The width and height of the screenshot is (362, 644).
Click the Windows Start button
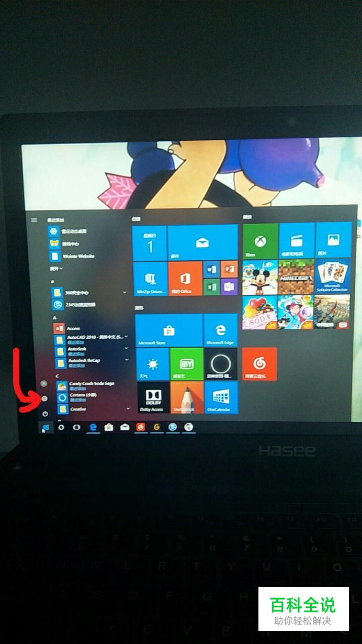[45, 428]
